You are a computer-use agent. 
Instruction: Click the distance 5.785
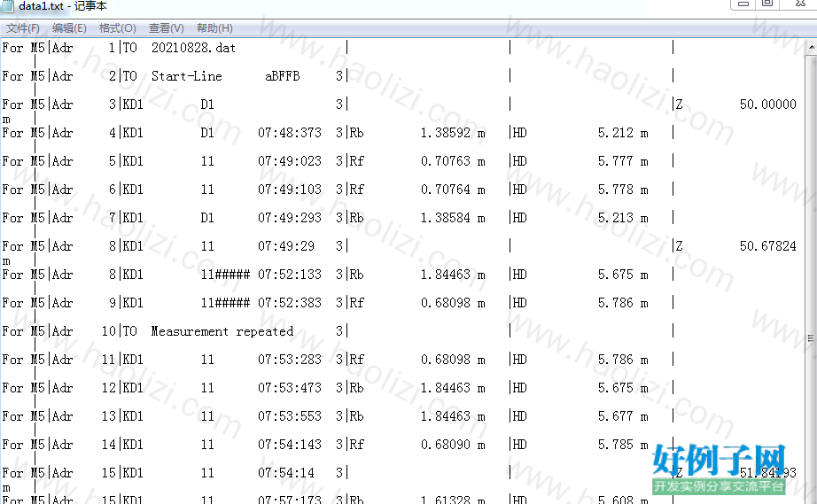[616, 445]
